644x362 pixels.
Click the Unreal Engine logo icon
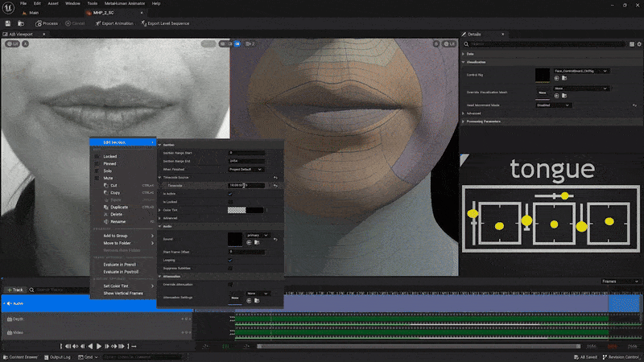pyautogui.click(x=8, y=7)
